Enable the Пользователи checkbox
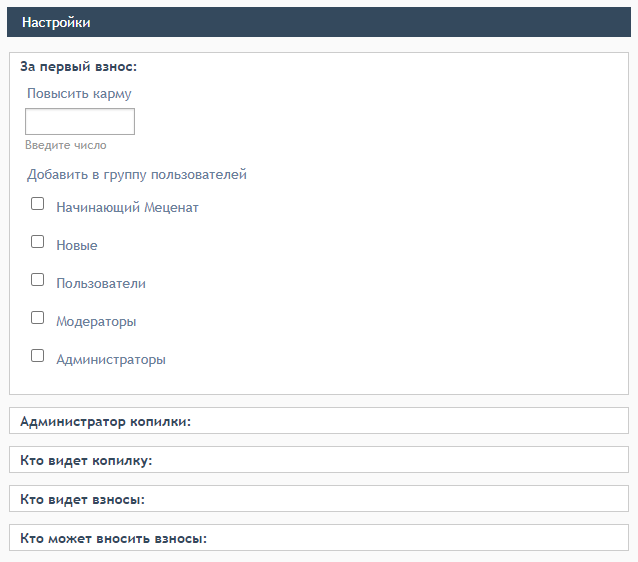638x562 pixels. pos(37,280)
